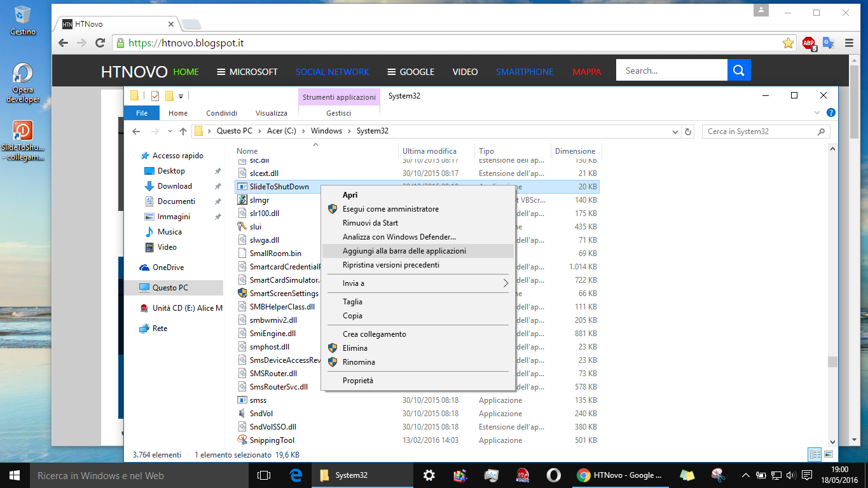Open Musica in navigation pane

[x=169, y=232]
